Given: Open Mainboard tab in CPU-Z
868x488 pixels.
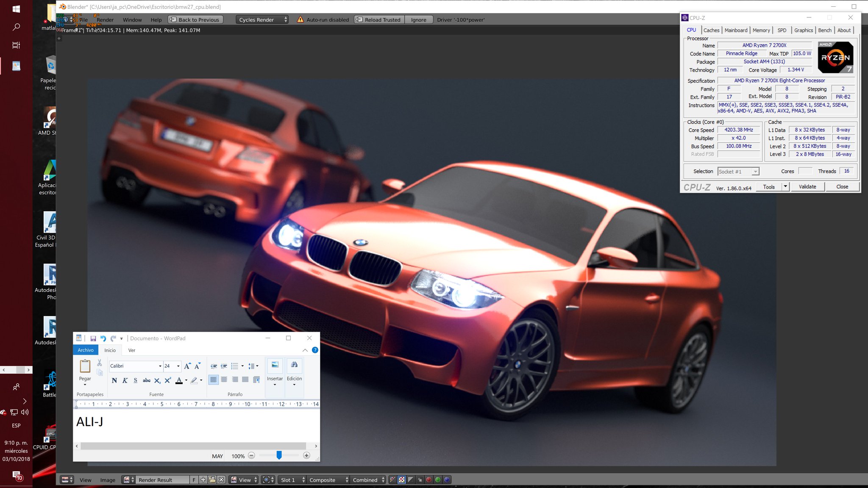Looking at the screenshot, I should tap(736, 30).
